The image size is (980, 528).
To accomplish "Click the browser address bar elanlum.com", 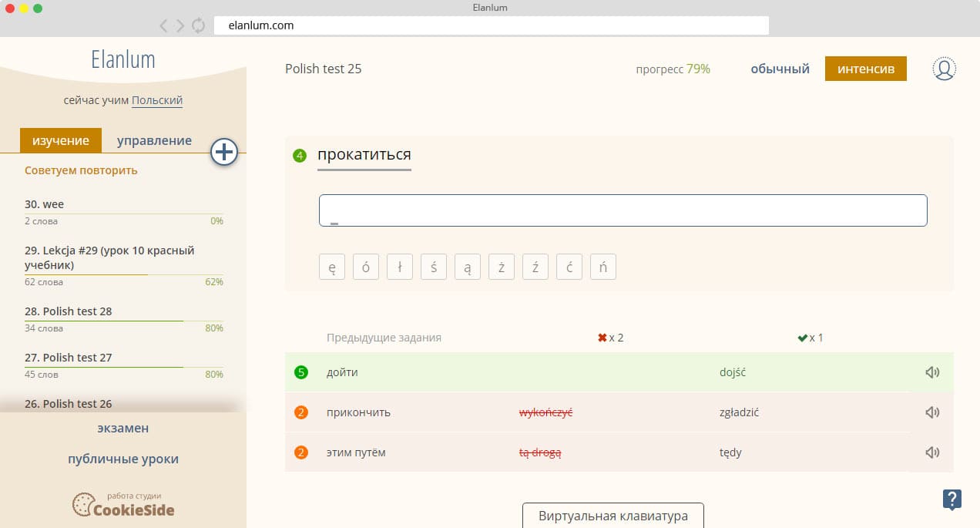I will click(492, 25).
